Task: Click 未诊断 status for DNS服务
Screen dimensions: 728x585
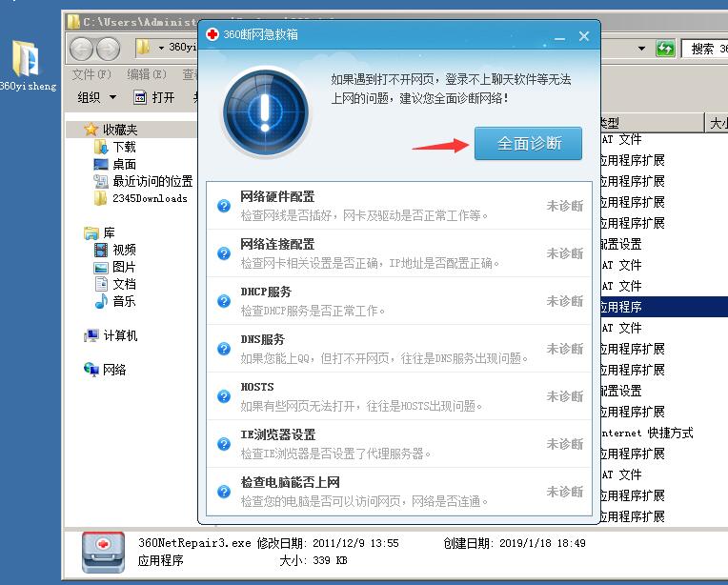Action: 564,349
